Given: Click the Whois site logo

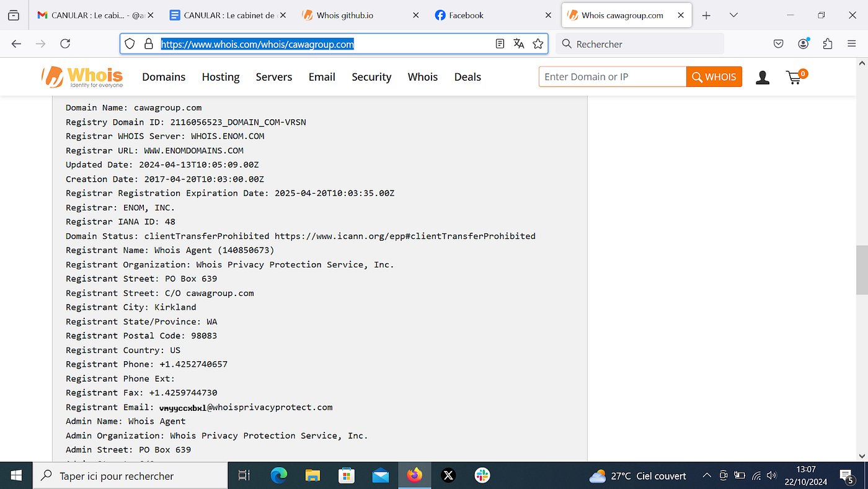Looking at the screenshot, I should pyautogui.click(x=82, y=77).
